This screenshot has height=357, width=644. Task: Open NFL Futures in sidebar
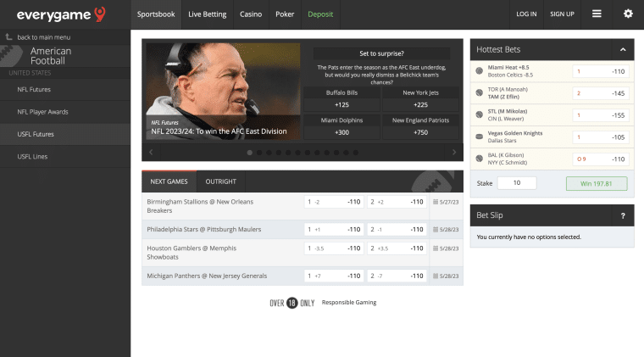[x=65, y=90]
